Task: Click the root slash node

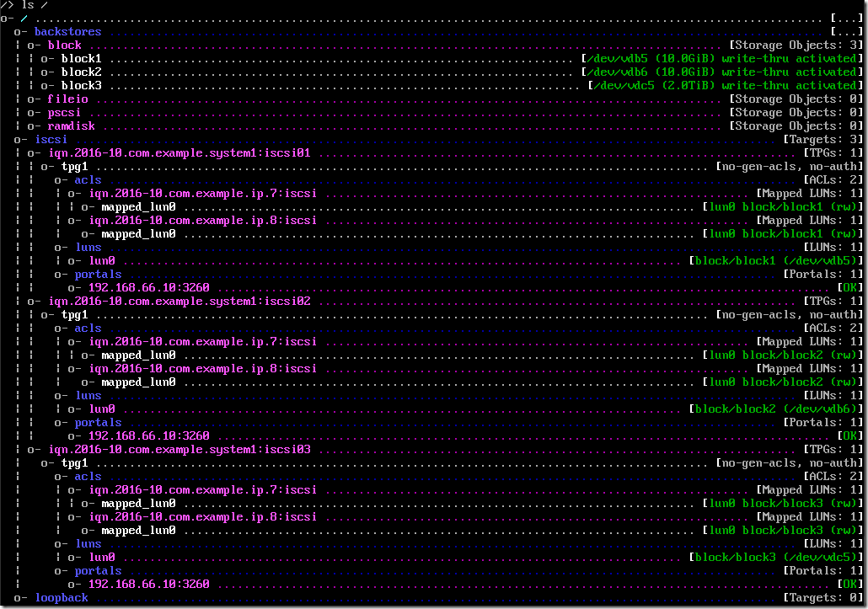Action: pyautogui.click(x=24, y=19)
